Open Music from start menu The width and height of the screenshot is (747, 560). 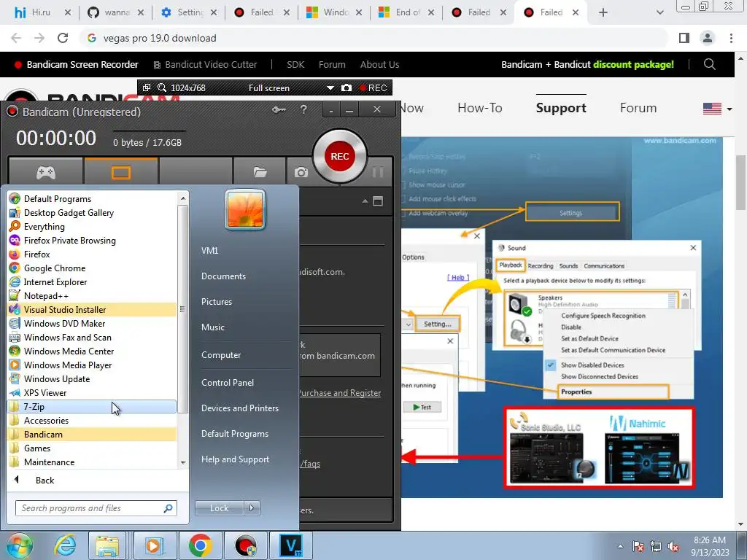(212, 327)
